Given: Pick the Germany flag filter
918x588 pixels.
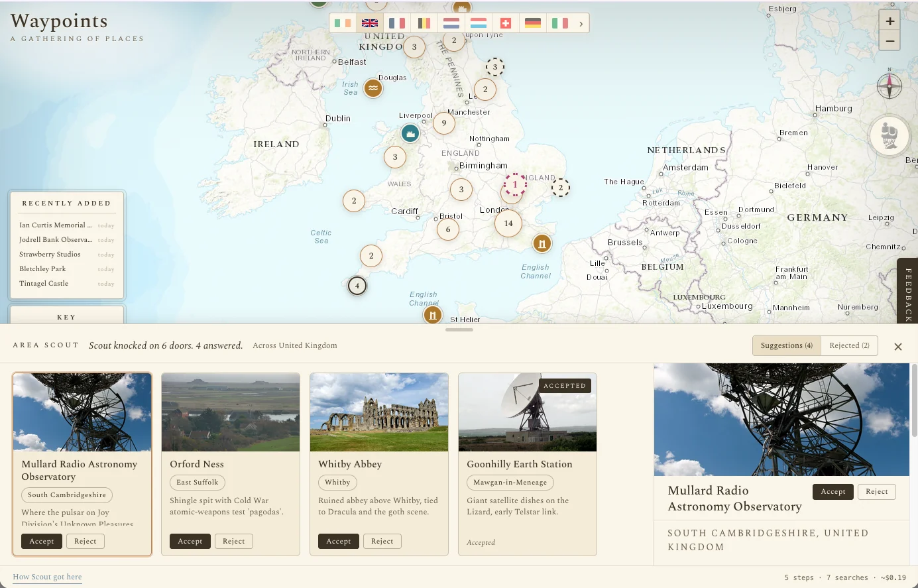Looking at the screenshot, I should click(533, 23).
